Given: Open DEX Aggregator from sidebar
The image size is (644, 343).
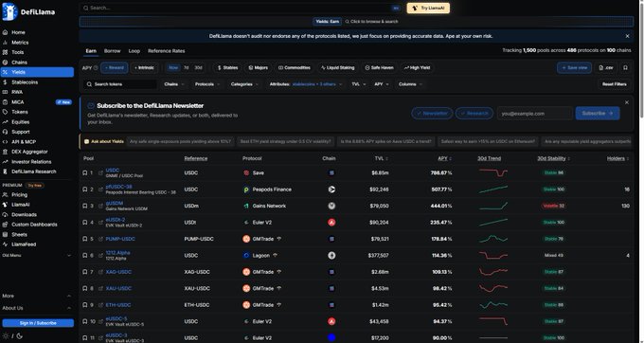Looking at the screenshot, I should tap(29, 152).
